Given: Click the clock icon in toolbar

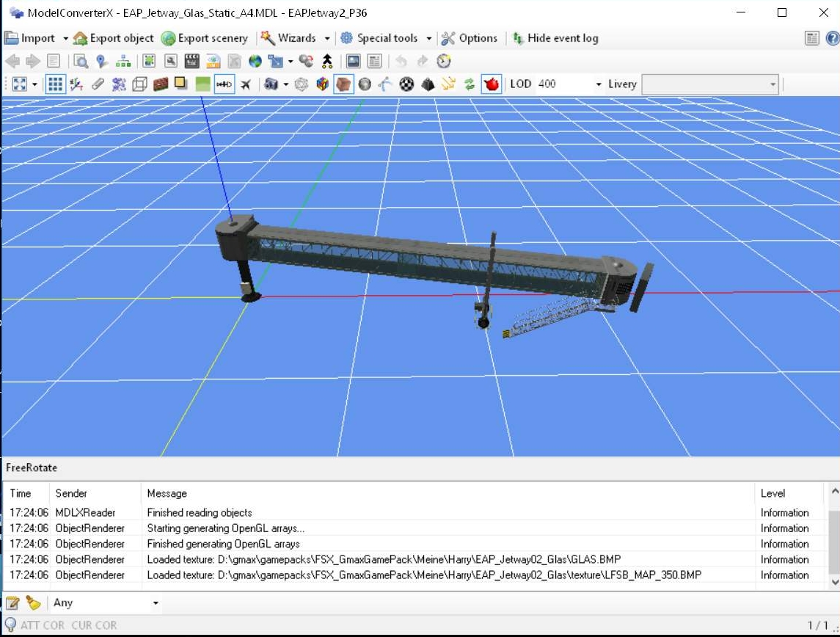Looking at the screenshot, I should click(x=444, y=61).
